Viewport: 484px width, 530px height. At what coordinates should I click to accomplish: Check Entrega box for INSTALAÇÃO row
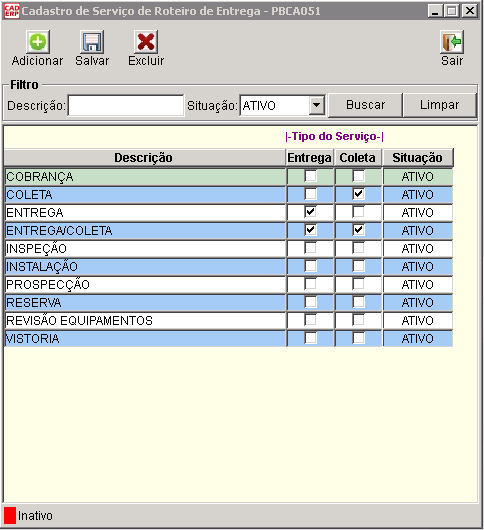point(310,266)
